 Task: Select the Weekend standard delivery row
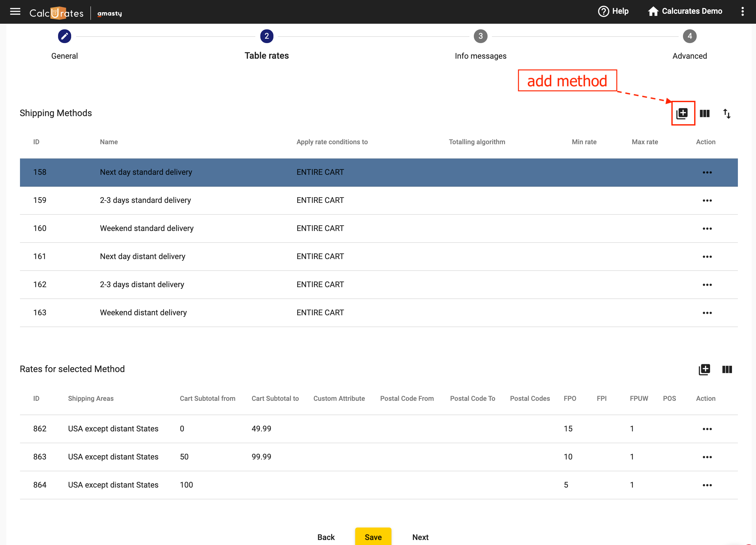(147, 228)
